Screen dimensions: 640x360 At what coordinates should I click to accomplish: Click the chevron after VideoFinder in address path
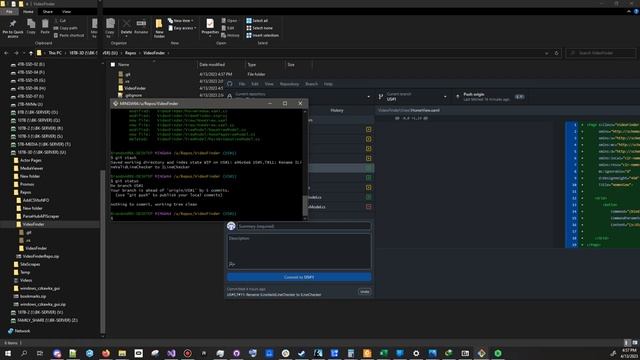[x=168, y=53]
